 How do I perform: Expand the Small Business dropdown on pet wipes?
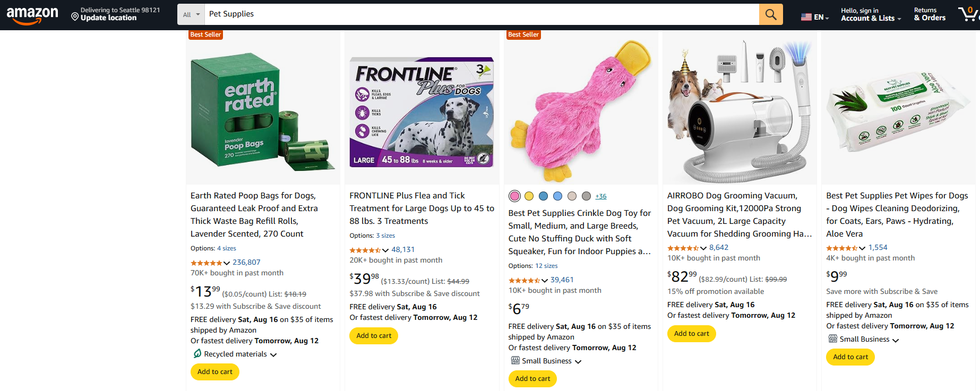click(x=897, y=339)
